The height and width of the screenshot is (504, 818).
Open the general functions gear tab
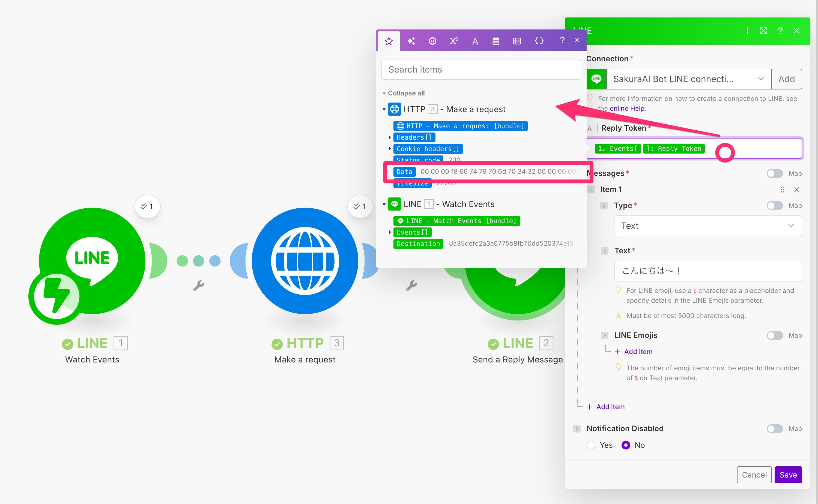(x=432, y=41)
